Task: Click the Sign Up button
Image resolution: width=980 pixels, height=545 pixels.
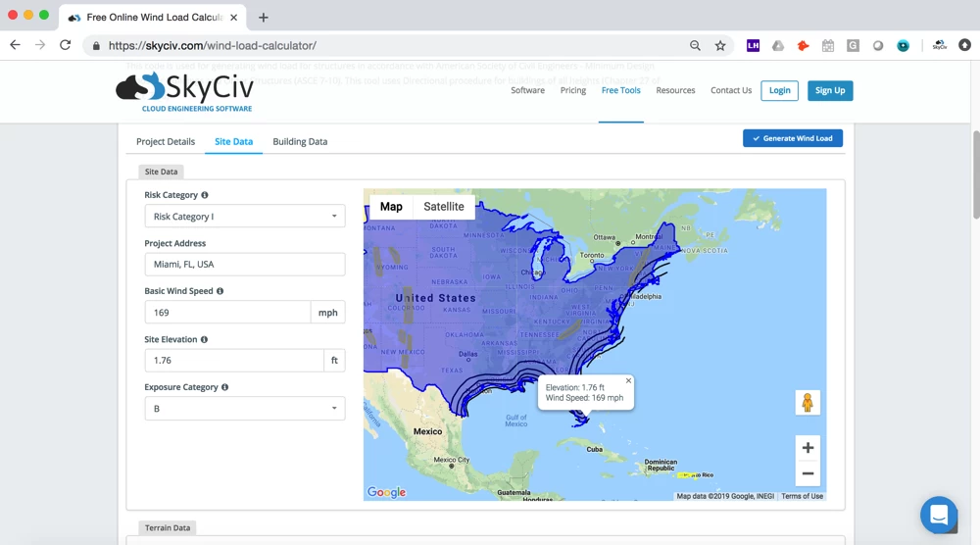Action: (x=830, y=90)
